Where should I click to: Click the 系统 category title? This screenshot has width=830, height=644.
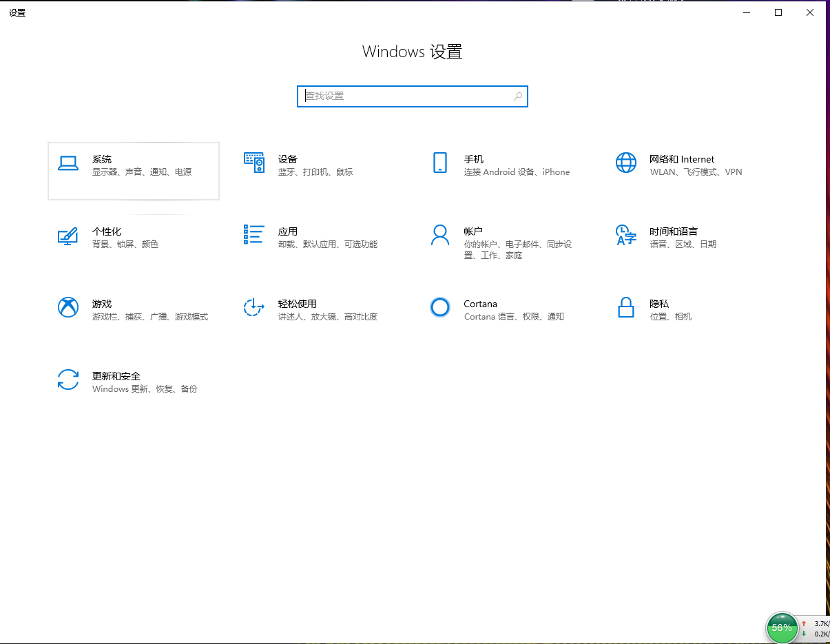(x=102, y=159)
